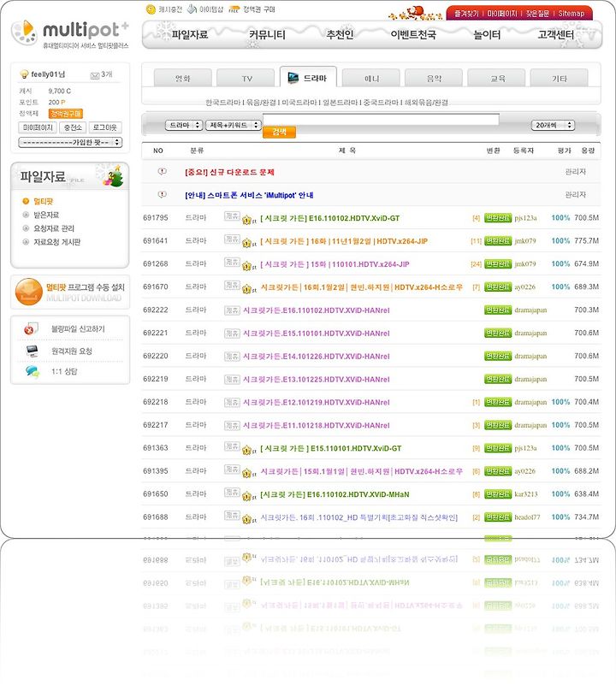
Task: Open the 즐겨찾기 link
Action: point(466,14)
